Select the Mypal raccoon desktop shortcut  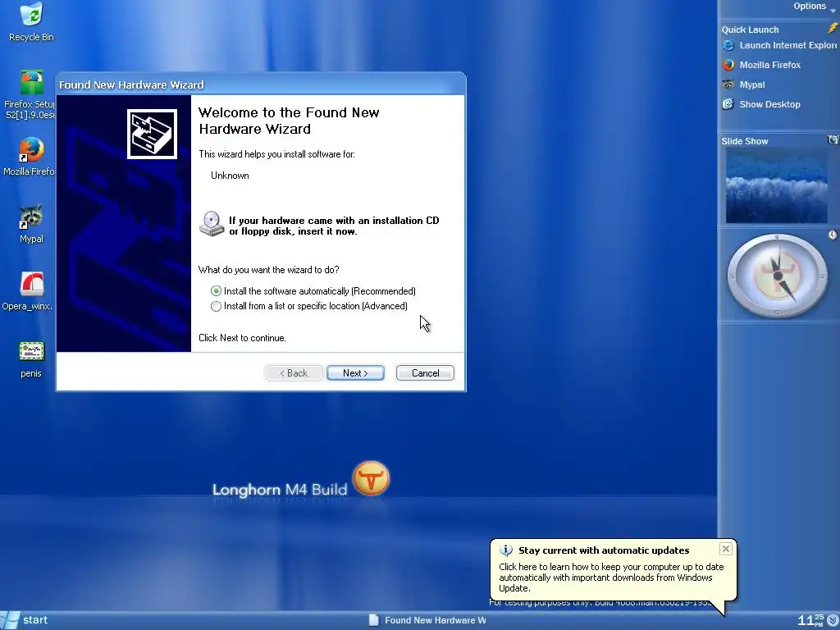point(31,224)
